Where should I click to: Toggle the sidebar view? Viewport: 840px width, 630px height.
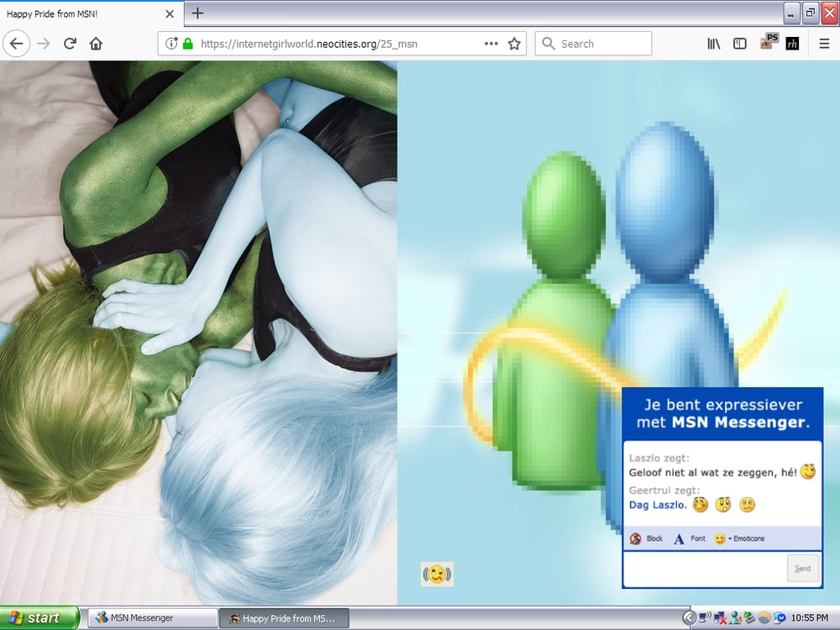(740, 44)
